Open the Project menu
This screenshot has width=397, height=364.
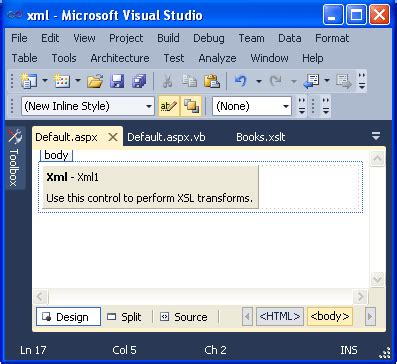126,38
